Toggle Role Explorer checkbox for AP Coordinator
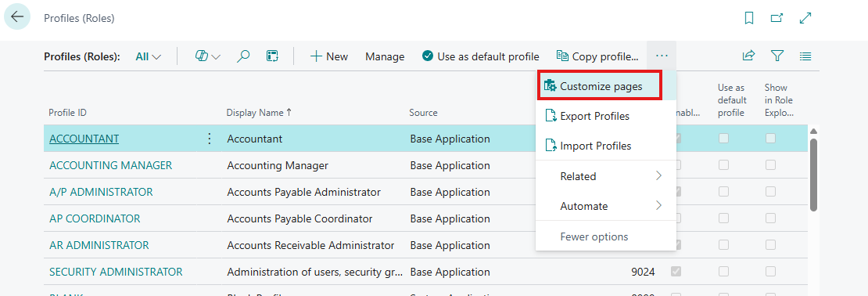868x296 pixels. (x=770, y=218)
